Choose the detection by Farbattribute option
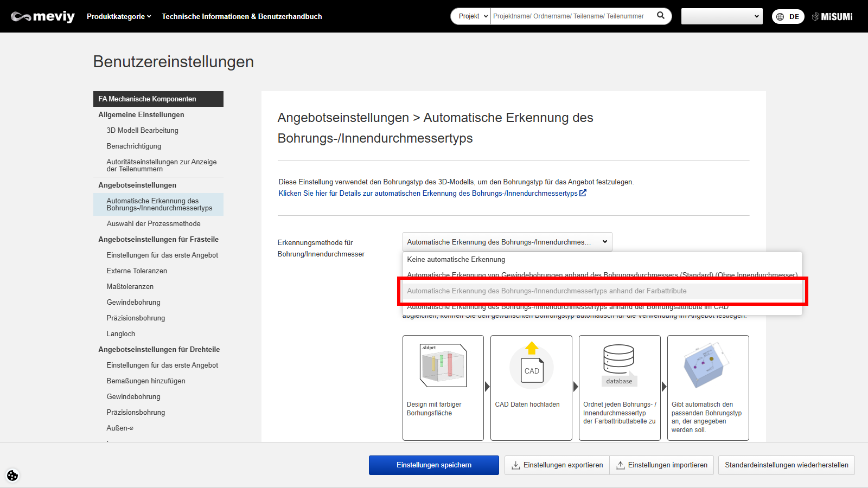Image resolution: width=868 pixels, height=488 pixels. pos(546,291)
